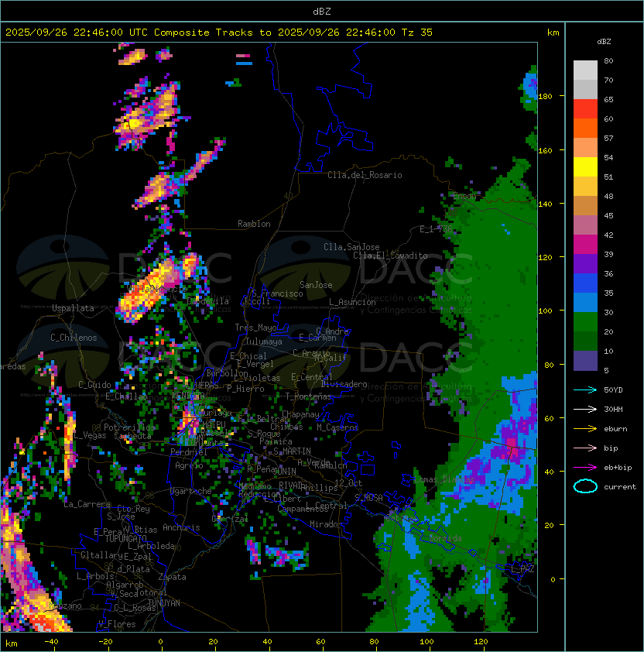Click the 'Perdriel' map label
The width and height of the screenshot is (644, 652).
click(x=189, y=452)
